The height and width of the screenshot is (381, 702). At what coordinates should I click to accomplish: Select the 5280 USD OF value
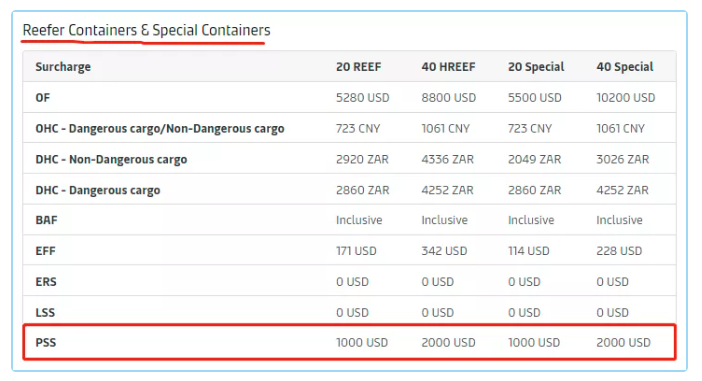pyautogui.click(x=363, y=98)
